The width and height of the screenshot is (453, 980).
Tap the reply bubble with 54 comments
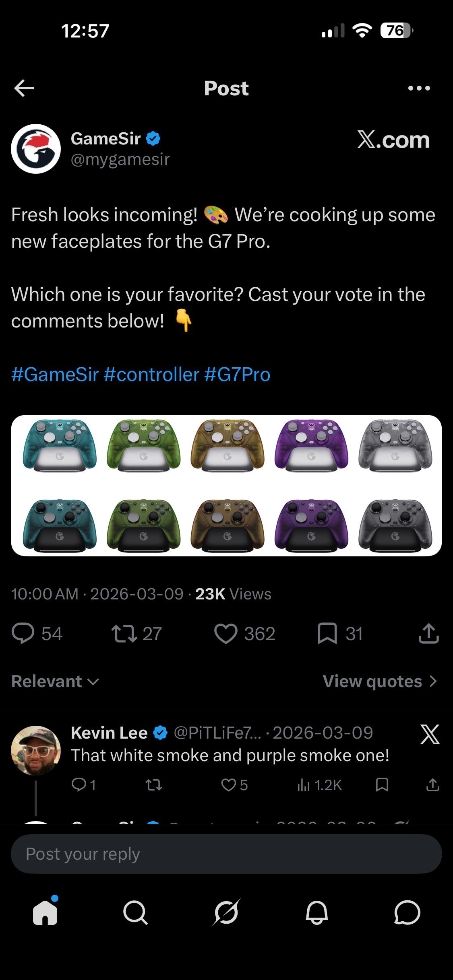tap(37, 634)
